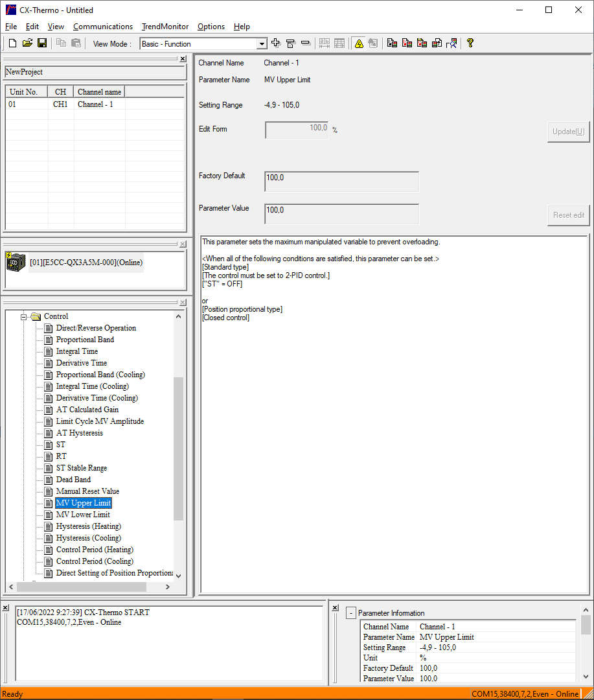The height and width of the screenshot is (700, 594).
Task: Click the Paste toolbar icon
Action: tap(76, 43)
